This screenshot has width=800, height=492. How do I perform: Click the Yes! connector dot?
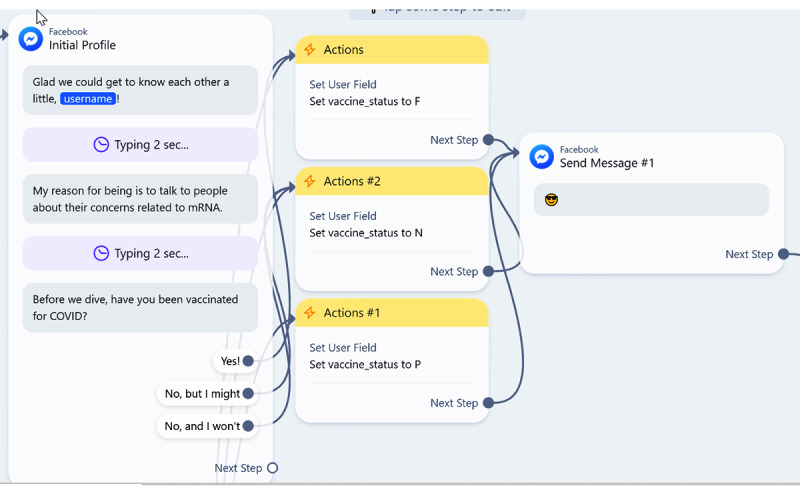pos(248,361)
